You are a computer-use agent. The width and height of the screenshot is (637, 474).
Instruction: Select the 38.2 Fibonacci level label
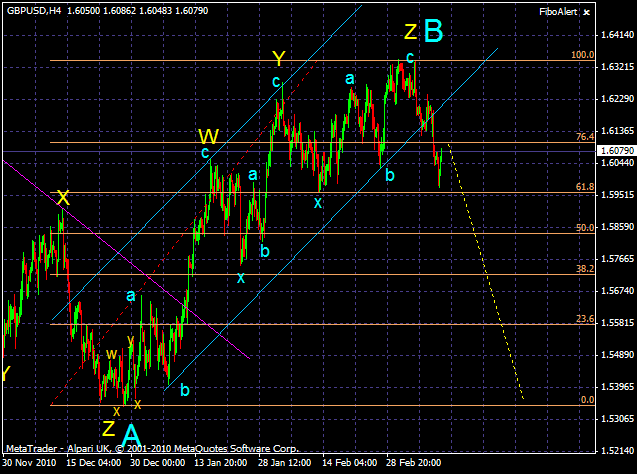point(585,269)
